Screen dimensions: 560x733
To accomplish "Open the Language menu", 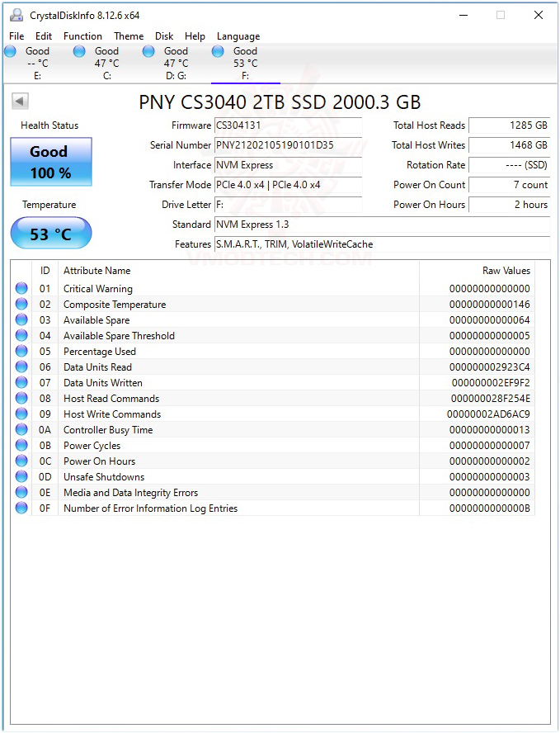I will [x=238, y=36].
